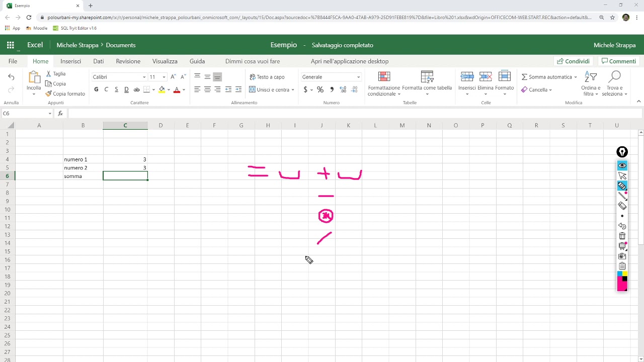Toggle strikethrough (ab) formatting
The height and width of the screenshot is (362, 644).
click(136, 89)
